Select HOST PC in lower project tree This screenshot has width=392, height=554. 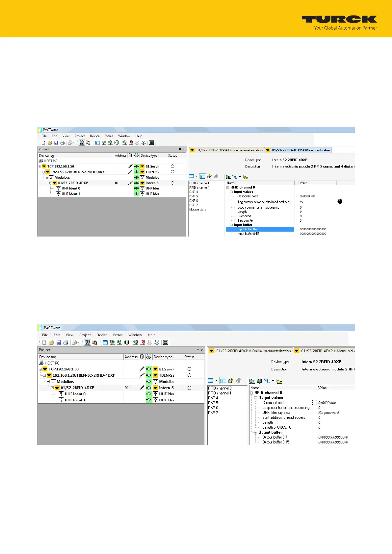click(52, 363)
